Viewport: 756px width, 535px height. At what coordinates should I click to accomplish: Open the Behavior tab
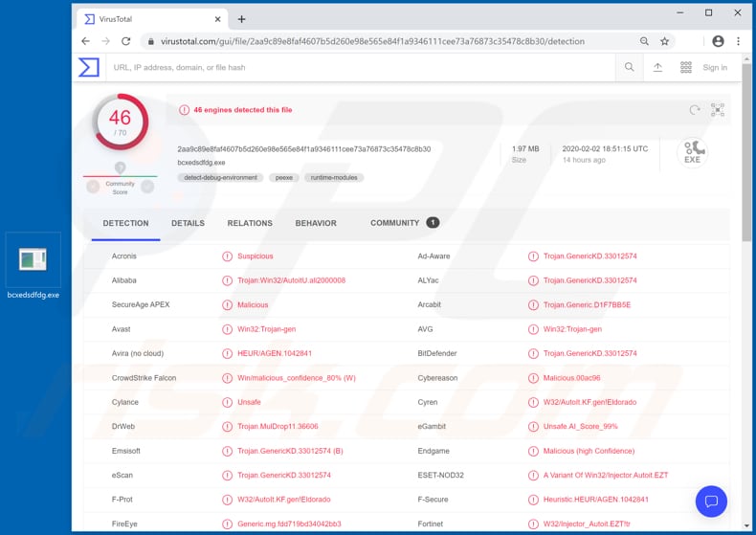316,223
